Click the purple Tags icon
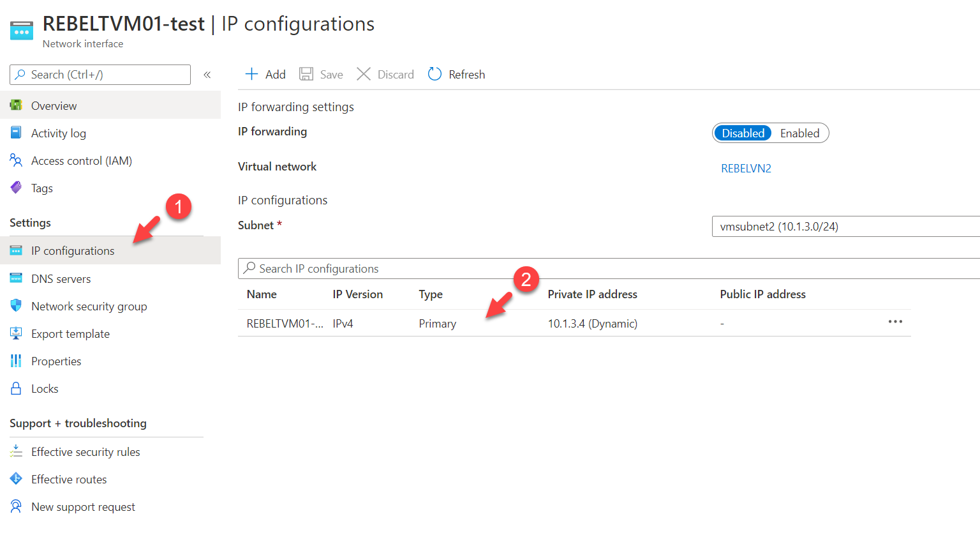 (x=16, y=188)
